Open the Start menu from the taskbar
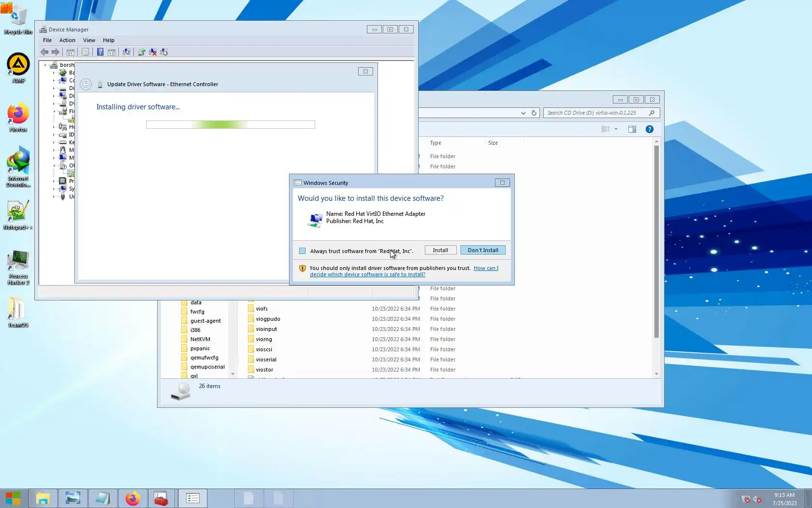Screen dimensions: 812x508 click(x=13, y=498)
